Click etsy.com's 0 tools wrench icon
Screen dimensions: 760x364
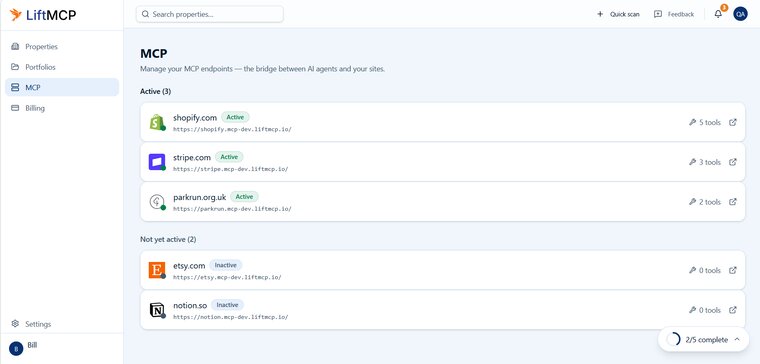pyautogui.click(x=692, y=270)
